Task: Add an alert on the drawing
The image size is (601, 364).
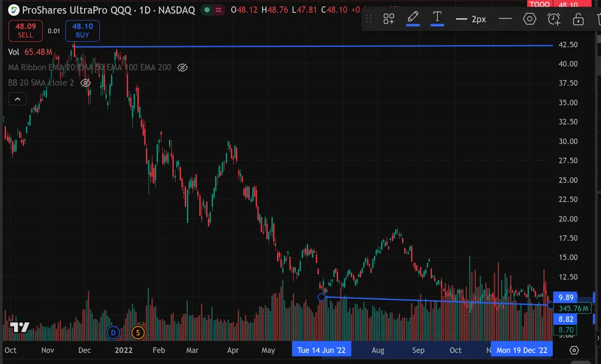Action: [x=554, y=19]
